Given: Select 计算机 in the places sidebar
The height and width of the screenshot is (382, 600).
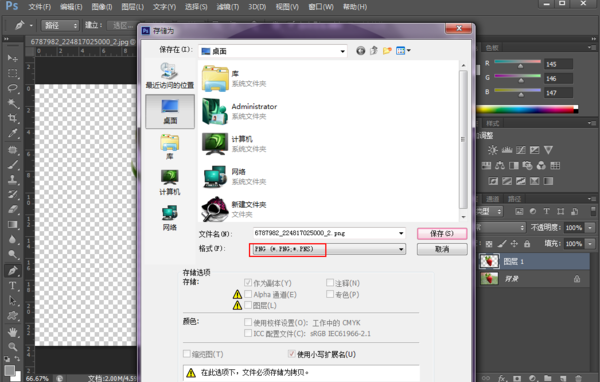Looking at the screenshot, I should 170,182.
